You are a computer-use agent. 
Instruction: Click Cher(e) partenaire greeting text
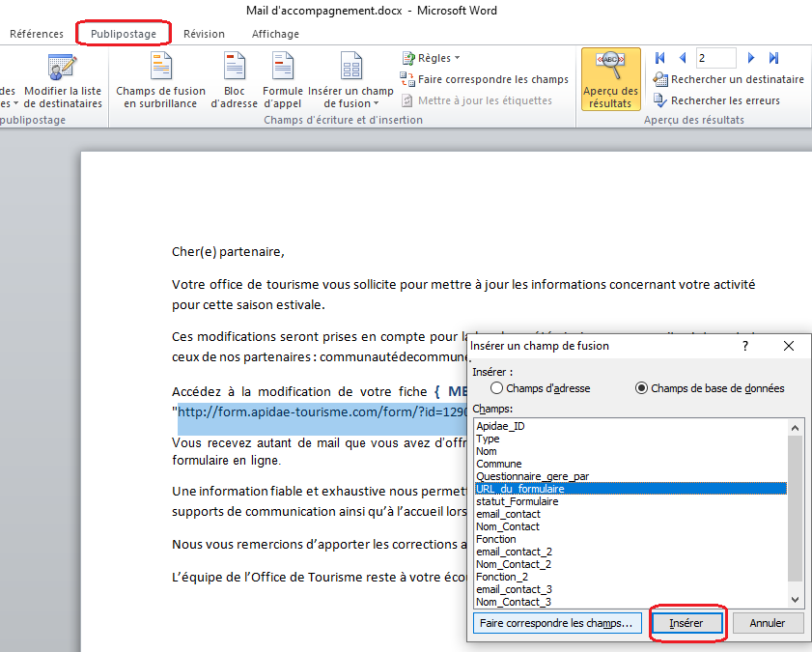pyautogui.click(x=228, y=252)
